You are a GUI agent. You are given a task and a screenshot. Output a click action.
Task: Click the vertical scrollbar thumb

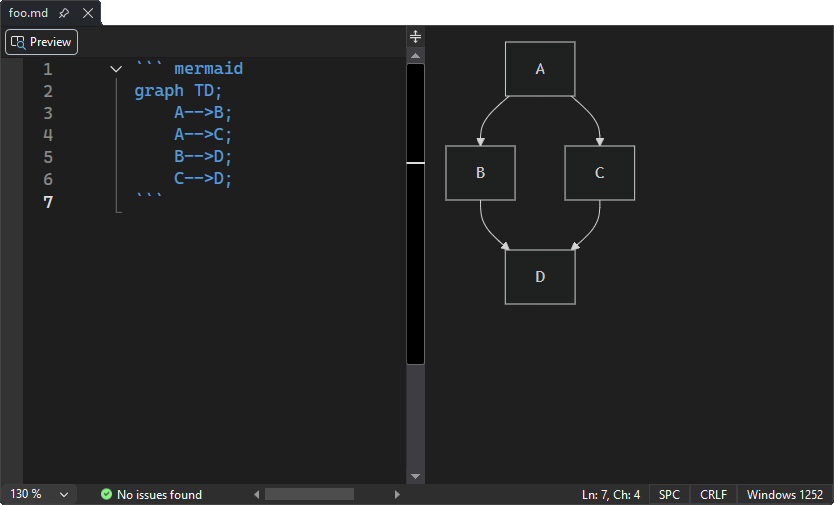(415, 214)
